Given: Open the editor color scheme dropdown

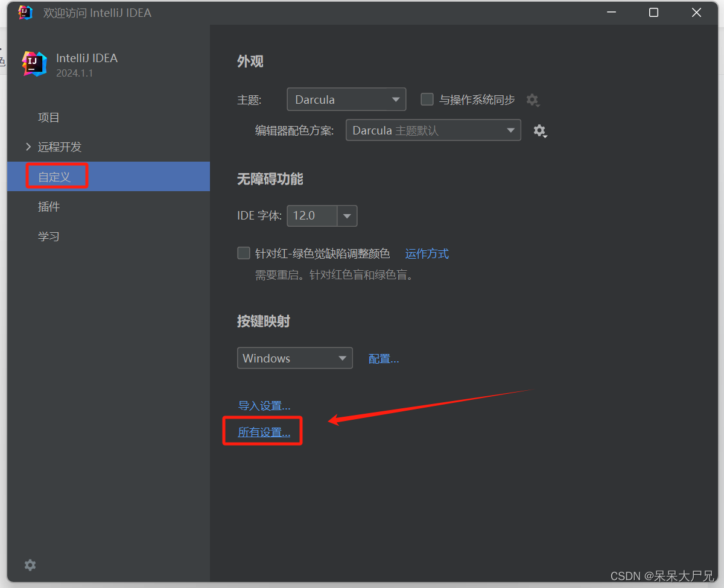Looking at the screenshot, I should pyautogui.click(x=433, y=130).
